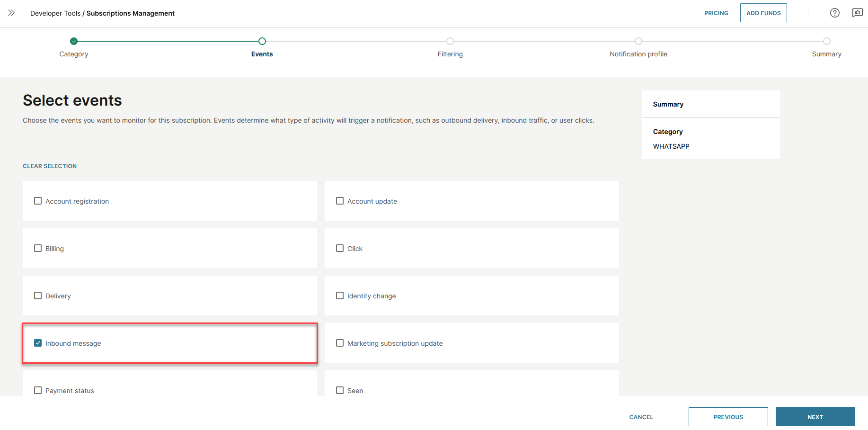Open the Pricing link
This screenshot has width=868, height=430.
click(x=716, y=13)
